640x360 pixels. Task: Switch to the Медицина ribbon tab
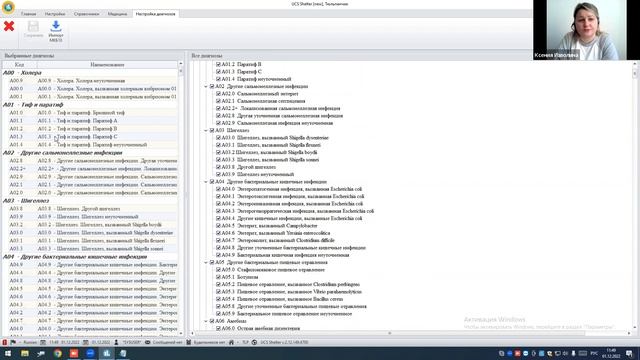[118, 14]
